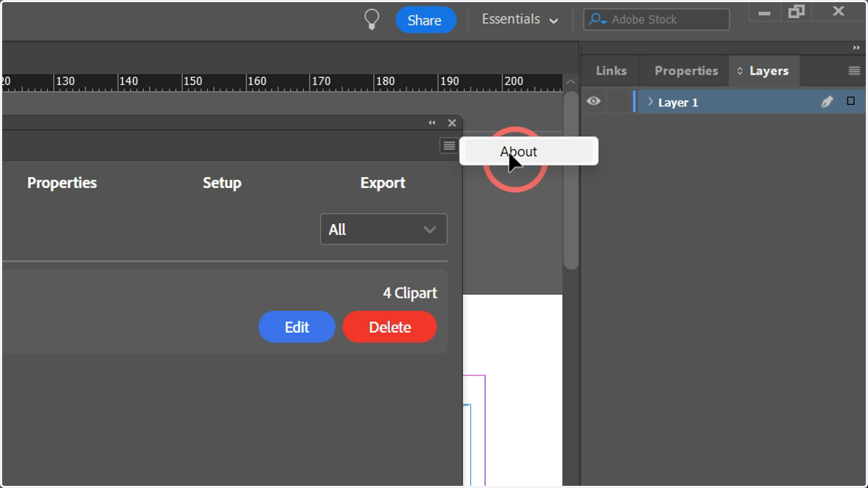The image size is (868, 488).
Task: Click the Adobe Stock search field
Action: pos(656,20)
